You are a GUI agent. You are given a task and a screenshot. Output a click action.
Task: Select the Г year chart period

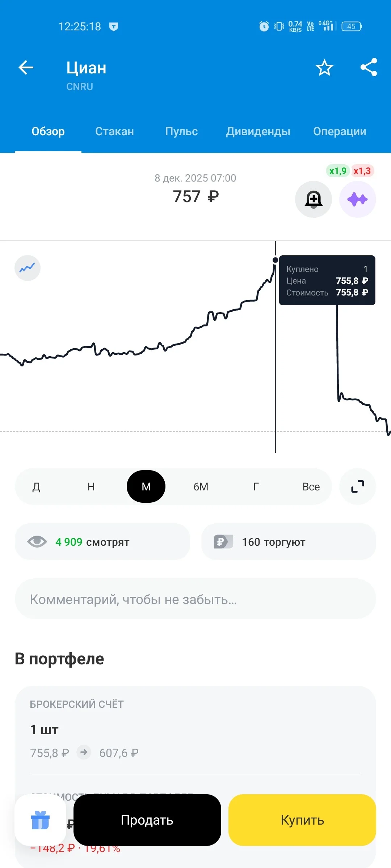(256, 486)
